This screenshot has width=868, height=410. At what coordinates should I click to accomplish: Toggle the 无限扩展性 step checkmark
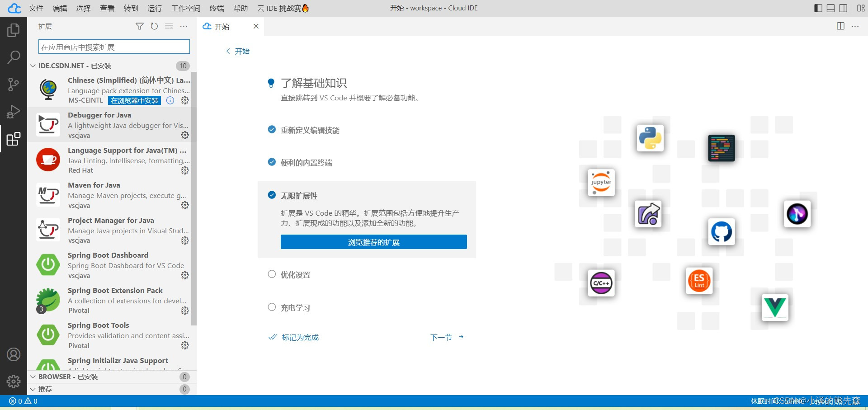click(x=272, y=195)
